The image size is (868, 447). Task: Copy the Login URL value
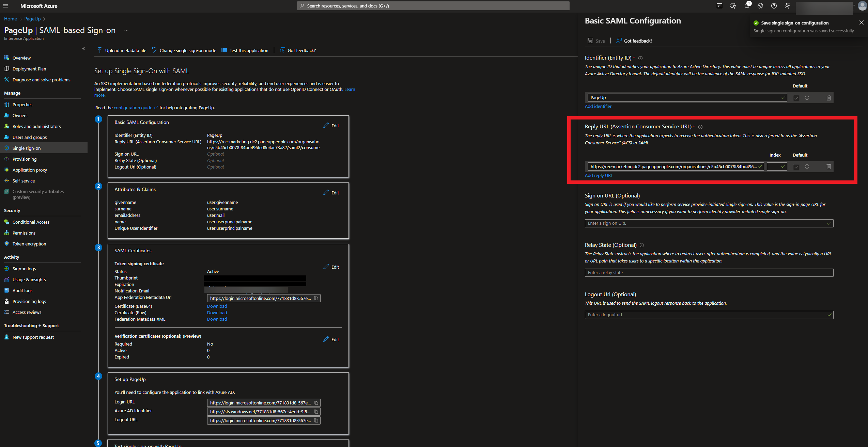316,403
